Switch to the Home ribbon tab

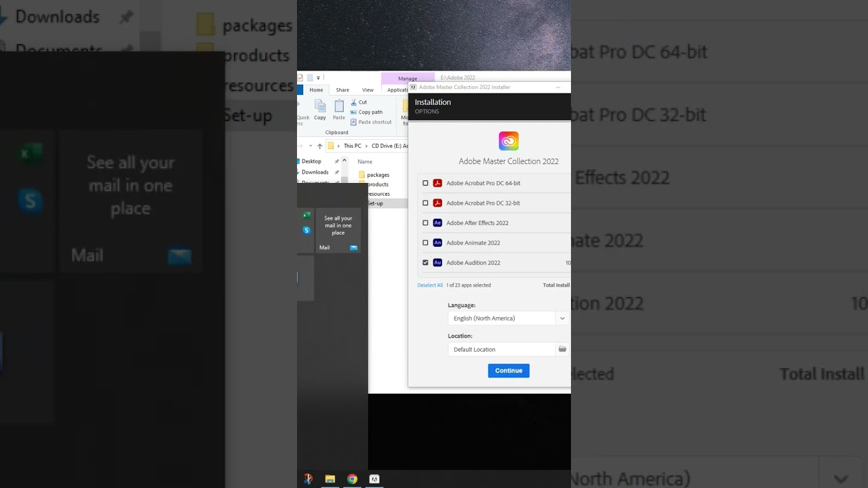tap(316, 89)
